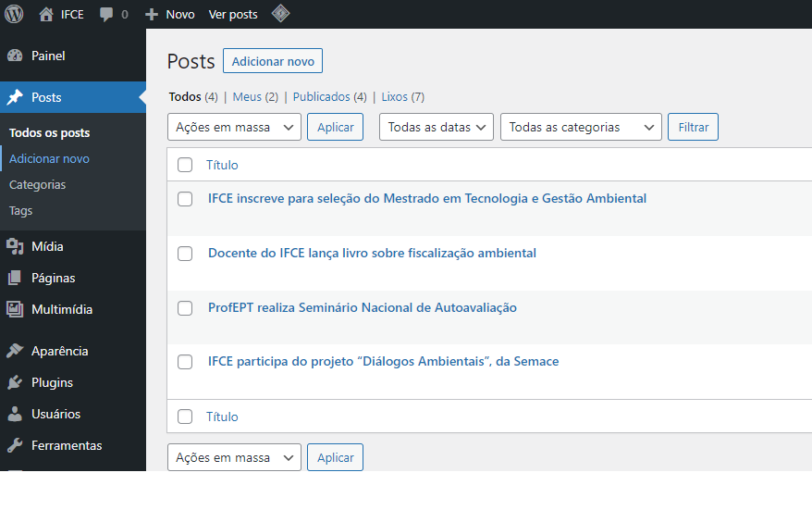Tick the select-all checkbox in header row
The height and width of the screenshot is (510, 812).
point(185,165)
